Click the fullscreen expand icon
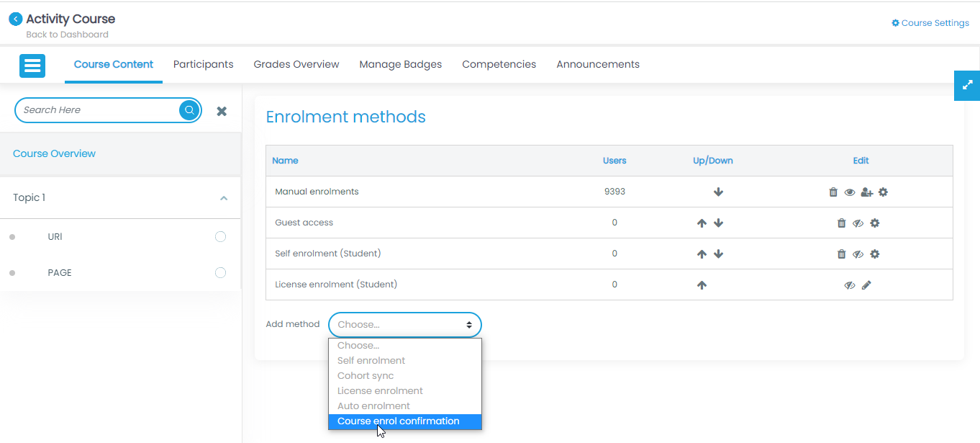This screenshot has height=443, width=980. point(967,85)
